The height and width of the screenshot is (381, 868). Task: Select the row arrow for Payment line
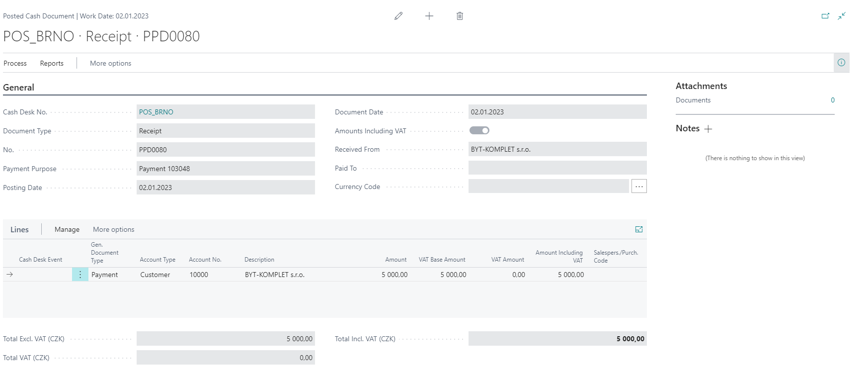(x=9, y=275)
